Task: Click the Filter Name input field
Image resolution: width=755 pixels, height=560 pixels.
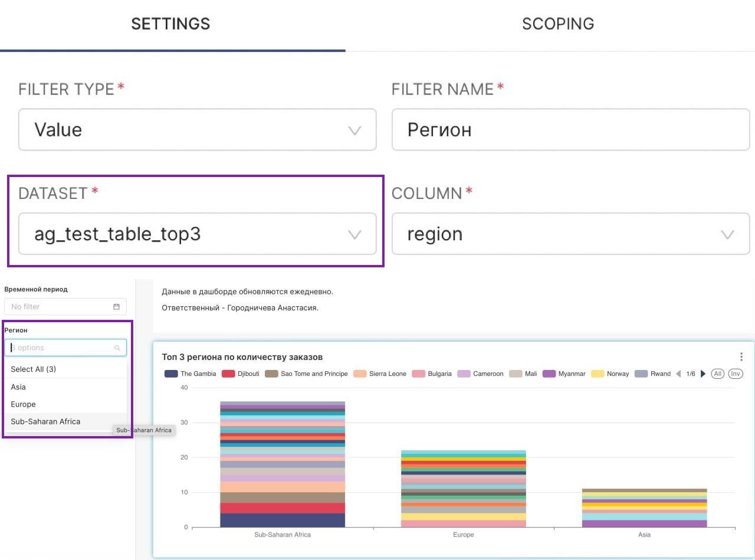Action: (x=570, y=130)
